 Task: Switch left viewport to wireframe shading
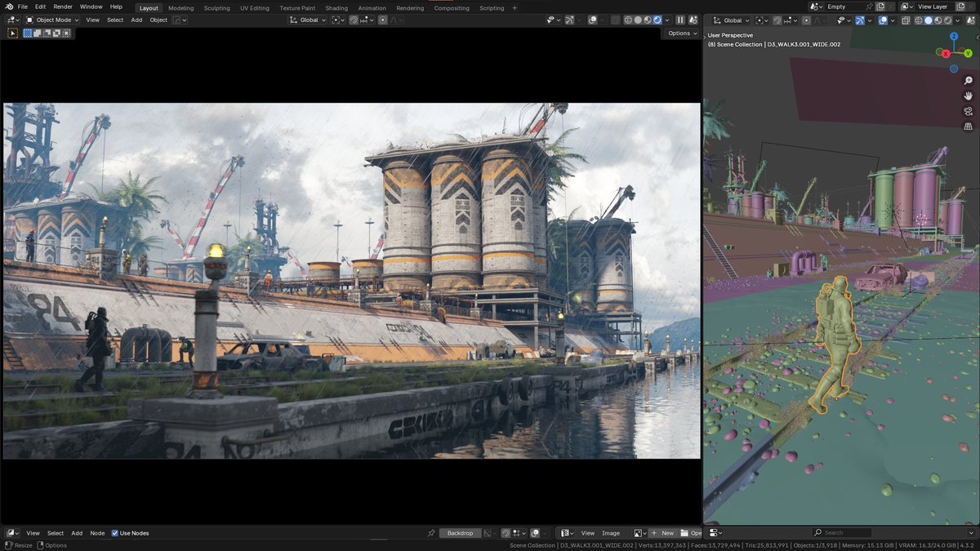628,20
